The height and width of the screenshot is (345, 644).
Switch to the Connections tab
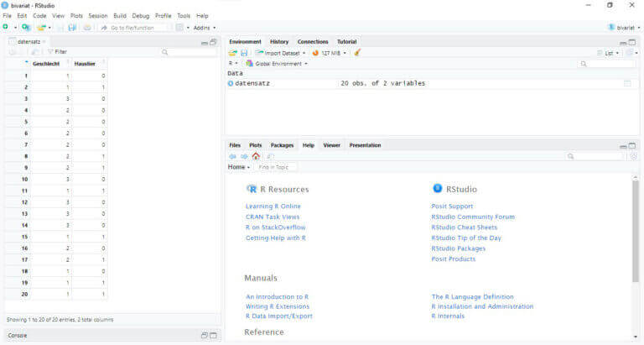(x=313, y=41)
